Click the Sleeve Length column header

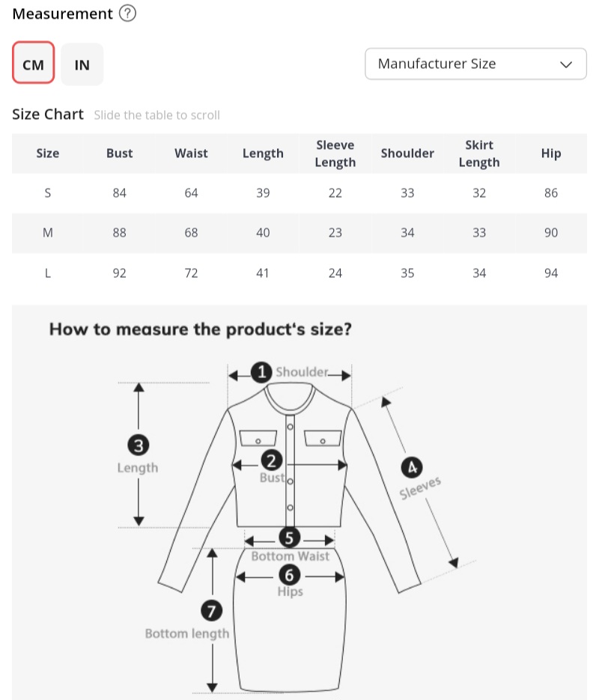[335, 153]
